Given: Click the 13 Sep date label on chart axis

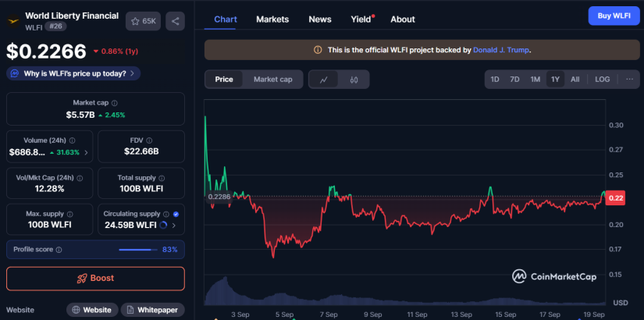Looking at the screenshot, I should 461,315.
